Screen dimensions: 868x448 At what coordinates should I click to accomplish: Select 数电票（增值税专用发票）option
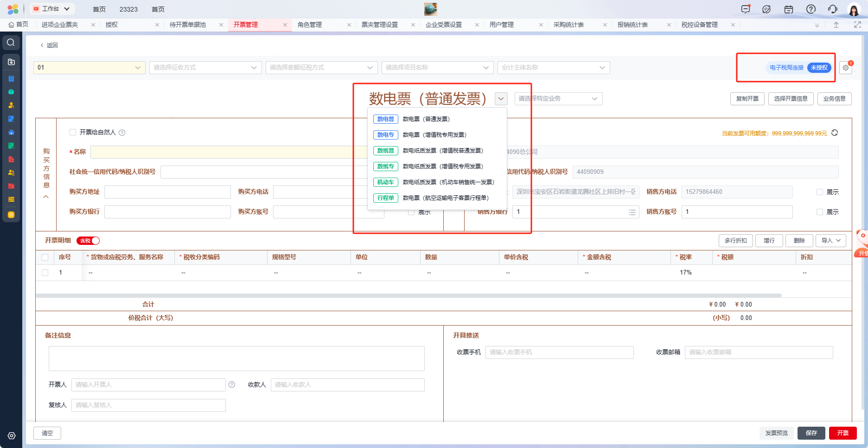[437, 135]
